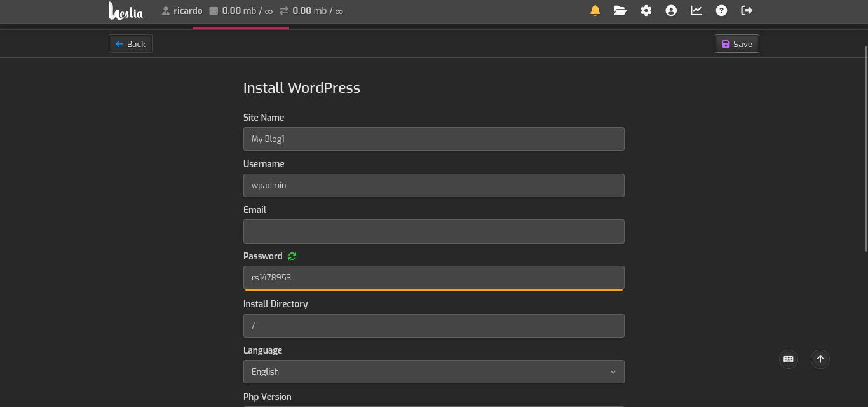Focus the Site Name field
The height and width of the screenshot is (407, 868).
[434, 139]
